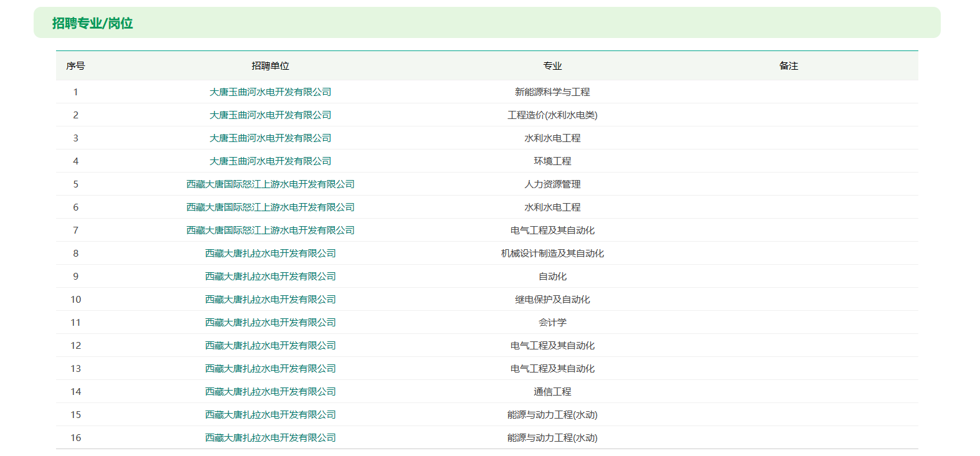Open 西藏大唐扎拉水电开发有限公司 link in row 13

(270, 369)
